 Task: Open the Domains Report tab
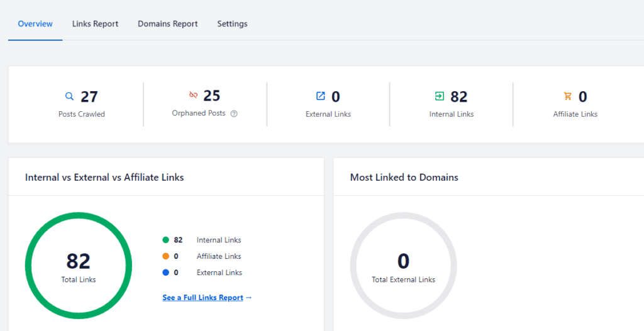coord(167,24)
